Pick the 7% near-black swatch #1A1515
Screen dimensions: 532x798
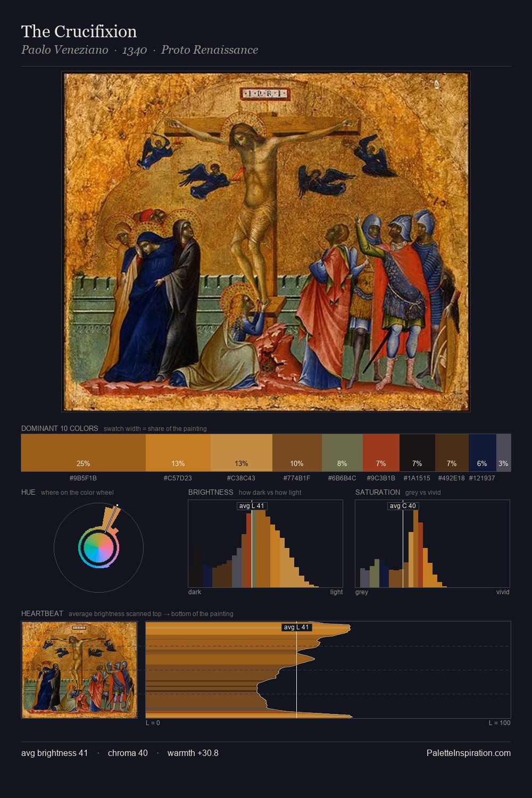click(x=417, y=453)
